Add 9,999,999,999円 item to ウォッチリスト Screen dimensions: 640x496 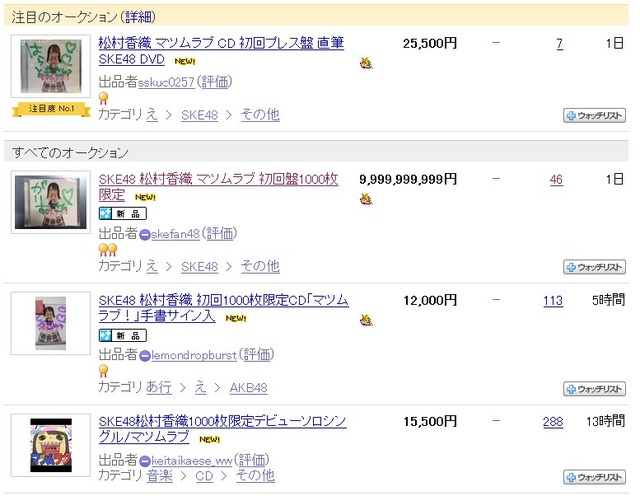coord(594,267)
